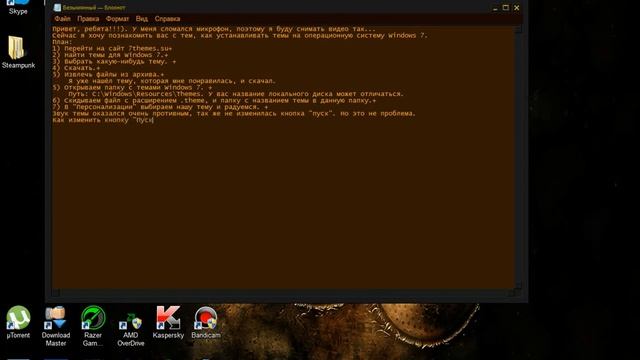
Task: Open the Правка menu
Action: pos(88,19)
